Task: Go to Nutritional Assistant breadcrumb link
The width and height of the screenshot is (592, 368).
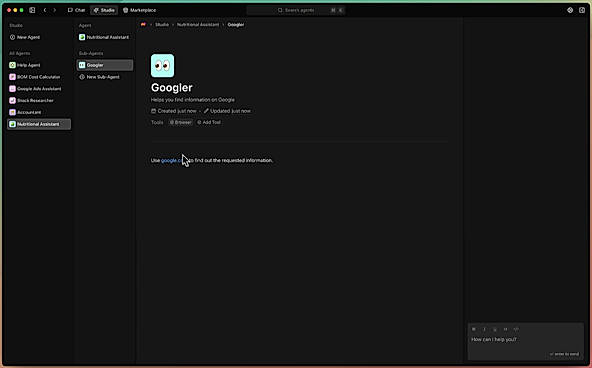Action: pos(198,25)
